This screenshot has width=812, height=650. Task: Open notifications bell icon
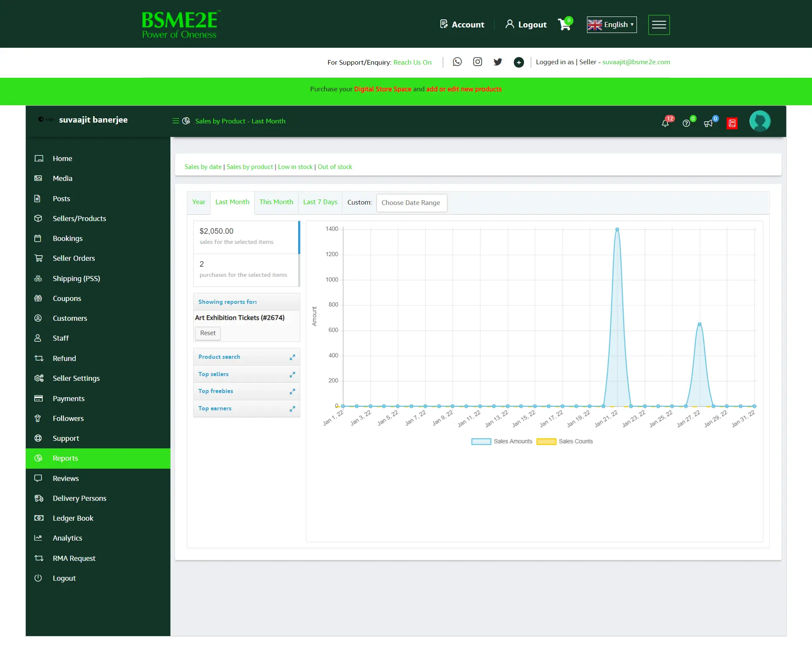[665, 123]
